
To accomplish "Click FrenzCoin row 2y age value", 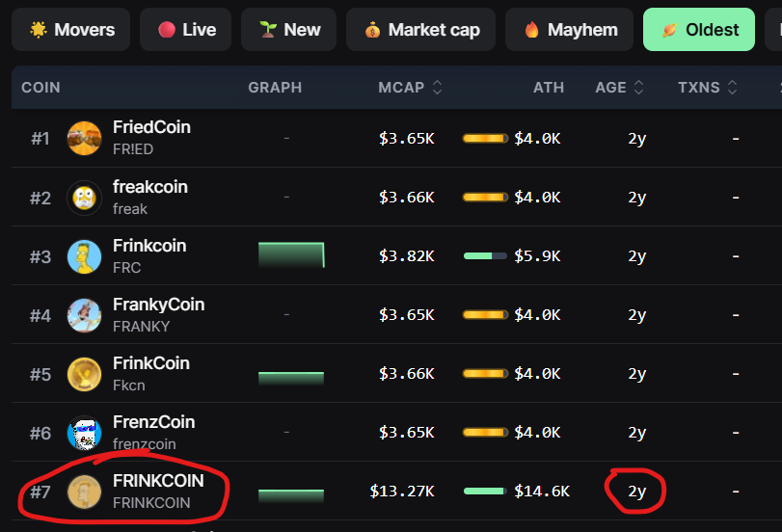I will coord(636,433).
